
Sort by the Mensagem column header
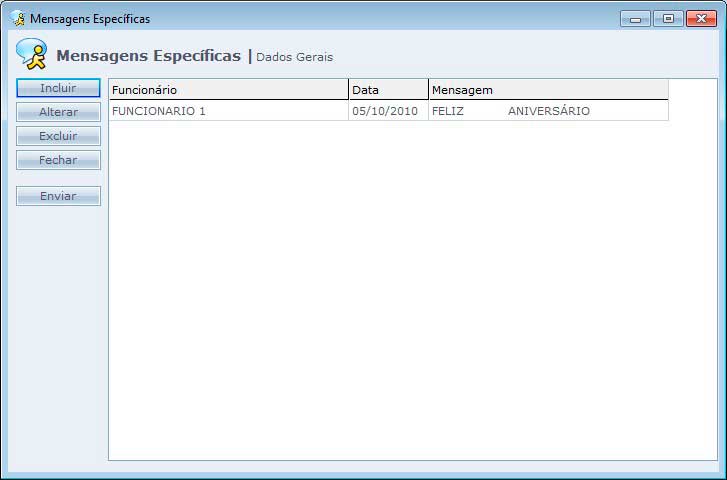click(x=548, y=90)
